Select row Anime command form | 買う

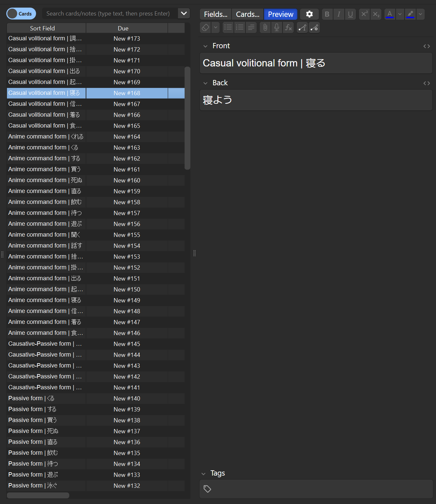coord(96,169)
